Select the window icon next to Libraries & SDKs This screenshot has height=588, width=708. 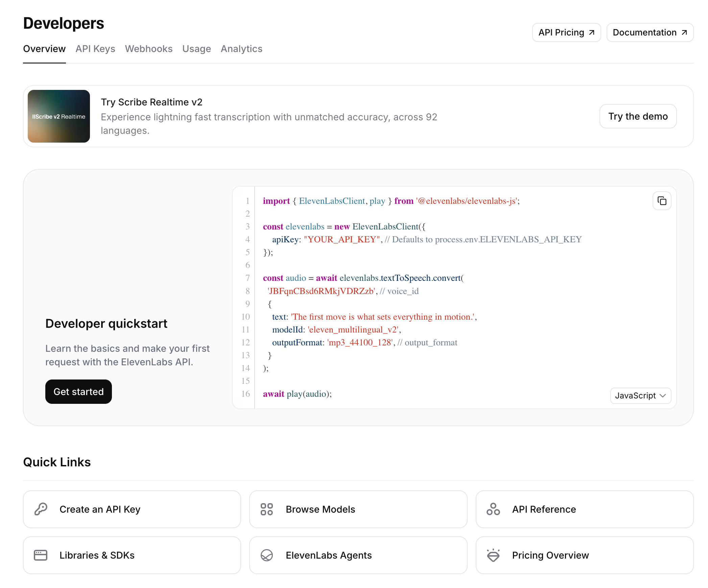point(40,555)
